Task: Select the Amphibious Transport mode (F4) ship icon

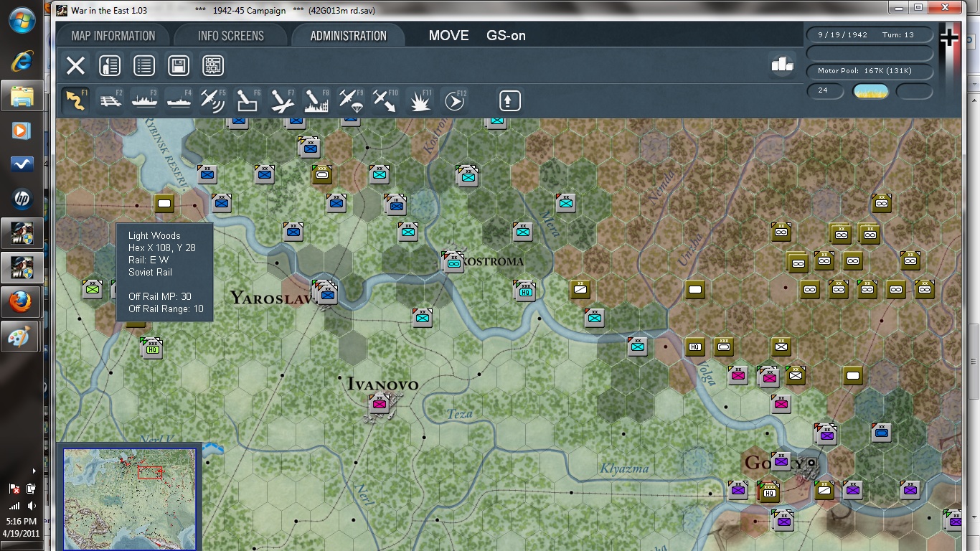Action: (179, 100)
